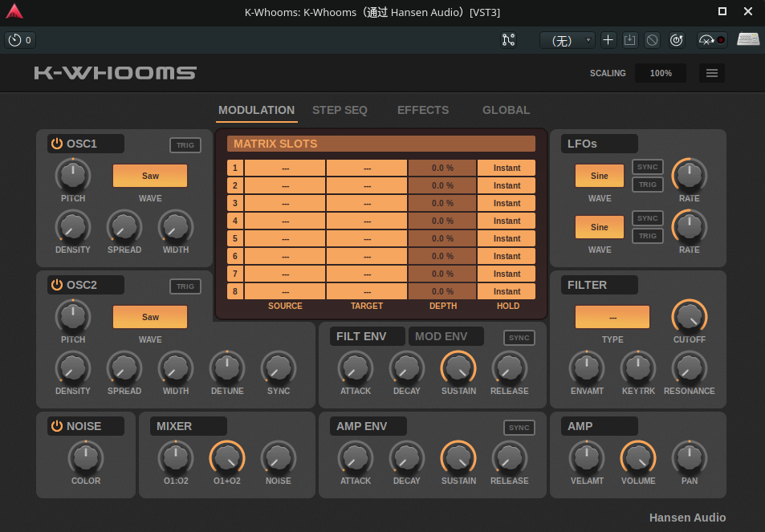Click the bypass circle-slash icon
Image resolution: width=765 pixels, height=532 pixels.
[x=652, y=40]
